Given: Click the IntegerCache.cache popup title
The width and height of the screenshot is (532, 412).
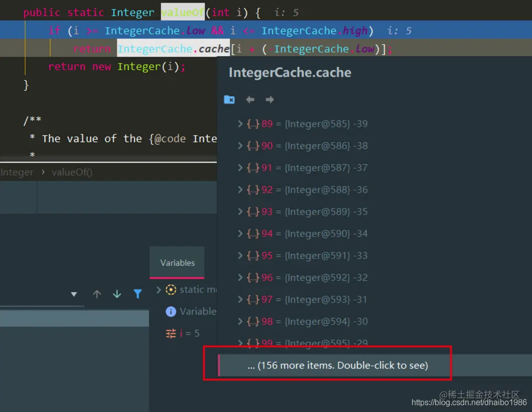Looking at the screenshot, I should pyautogui.click(x=290, y=72).
